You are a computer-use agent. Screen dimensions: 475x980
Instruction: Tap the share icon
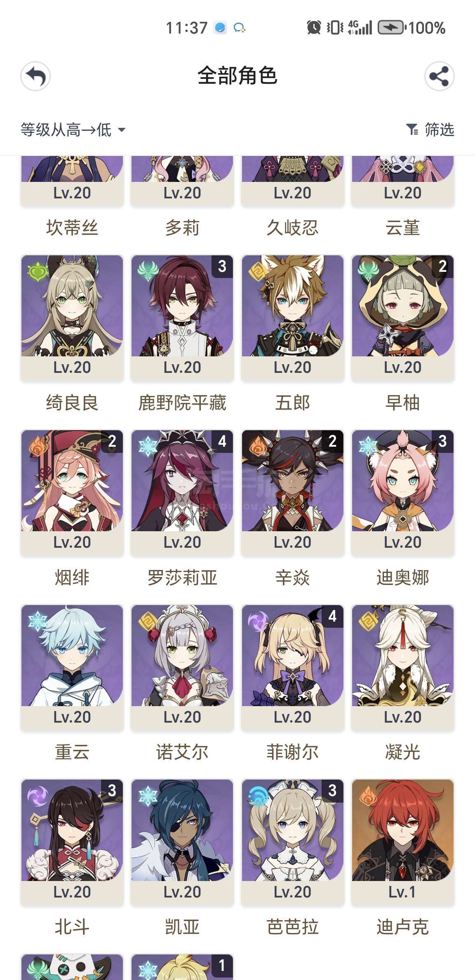(x=439, y=76)
